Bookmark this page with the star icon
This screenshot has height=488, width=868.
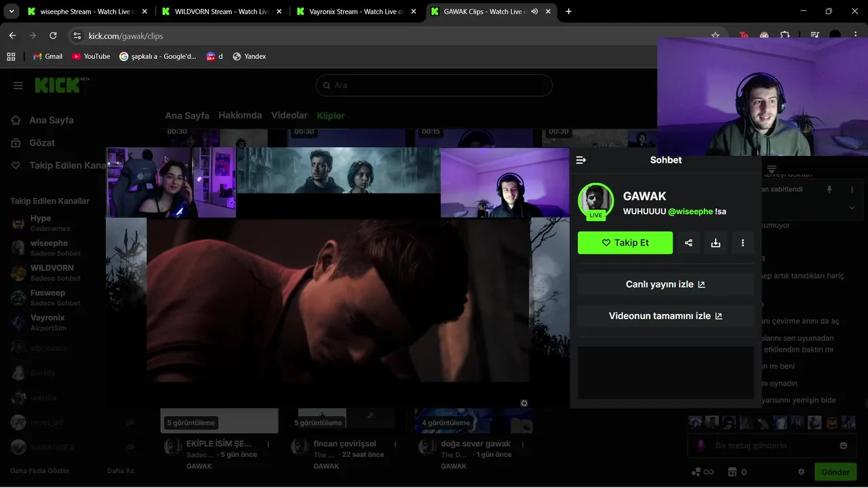[715, 35]
